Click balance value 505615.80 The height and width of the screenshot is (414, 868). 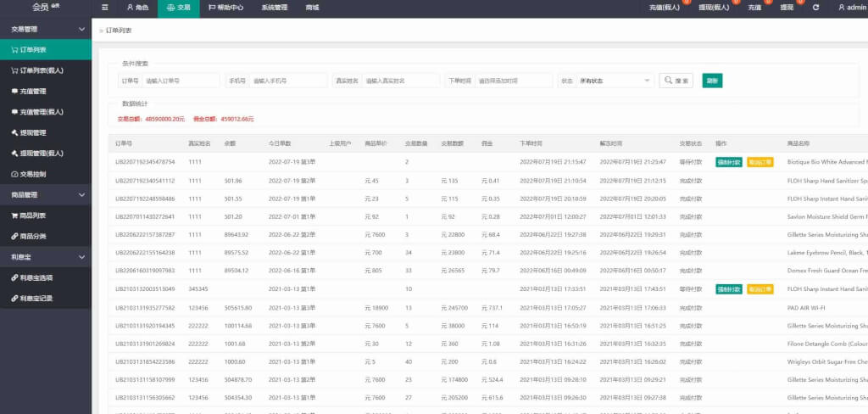pos(238,308)
